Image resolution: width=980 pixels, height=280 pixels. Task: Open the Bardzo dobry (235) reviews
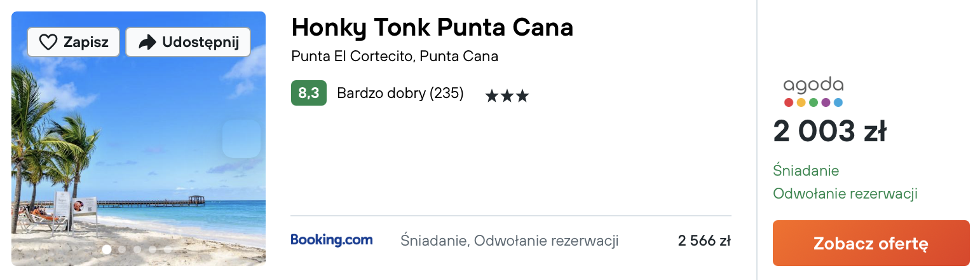tap(400, 94)
